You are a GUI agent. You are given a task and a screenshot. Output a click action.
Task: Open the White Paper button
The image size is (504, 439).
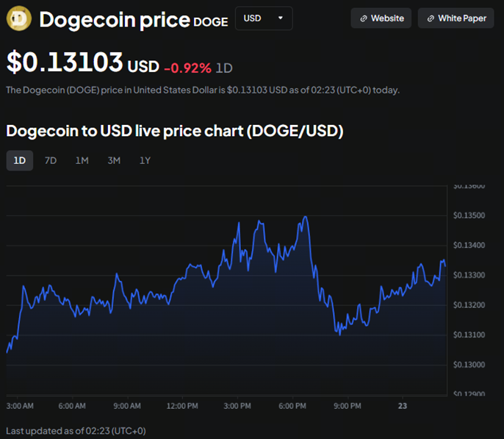(456, 18)
